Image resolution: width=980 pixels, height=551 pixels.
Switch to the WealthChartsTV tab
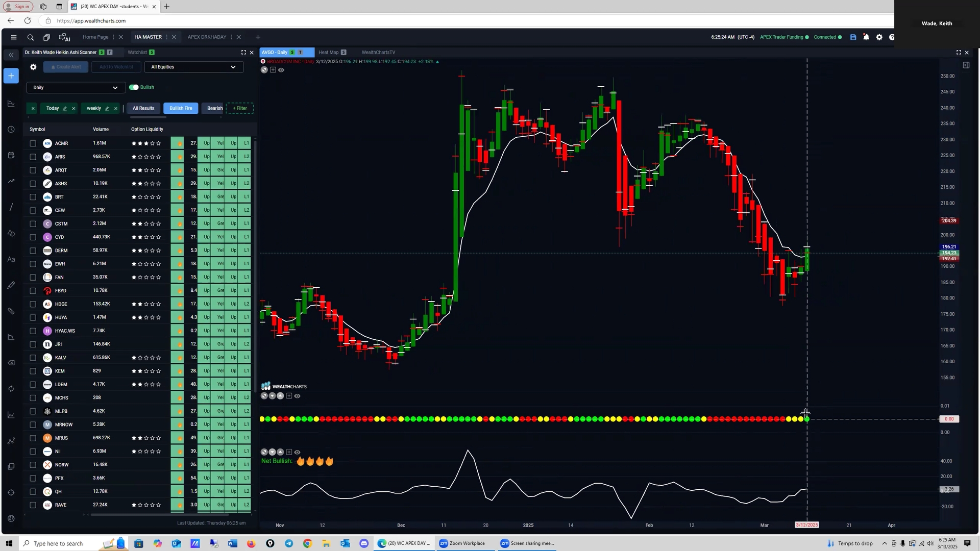point(378,53)
